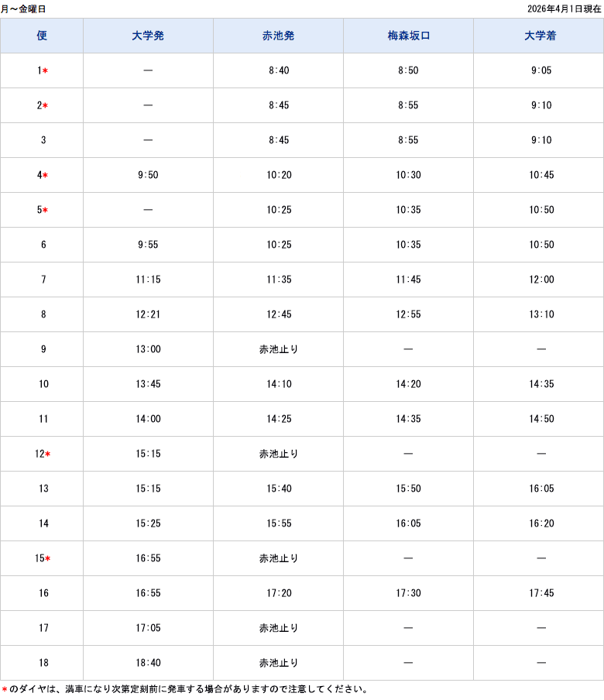
Task: Select the 9:50 university departure time
Action: (x=148, y=175)
